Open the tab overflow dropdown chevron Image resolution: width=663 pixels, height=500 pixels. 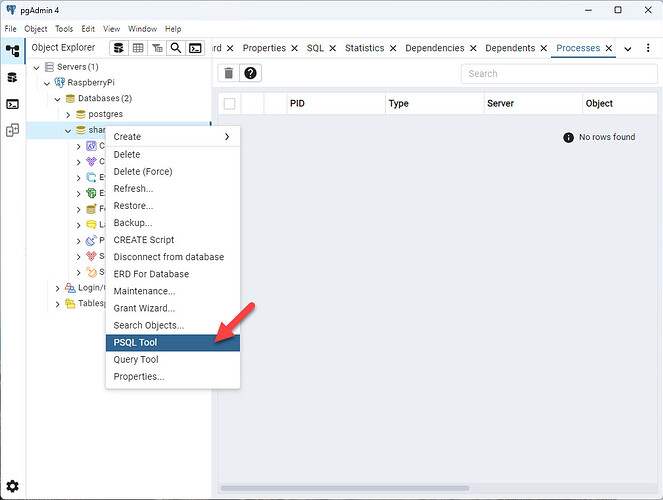click(x=628, y=49)
